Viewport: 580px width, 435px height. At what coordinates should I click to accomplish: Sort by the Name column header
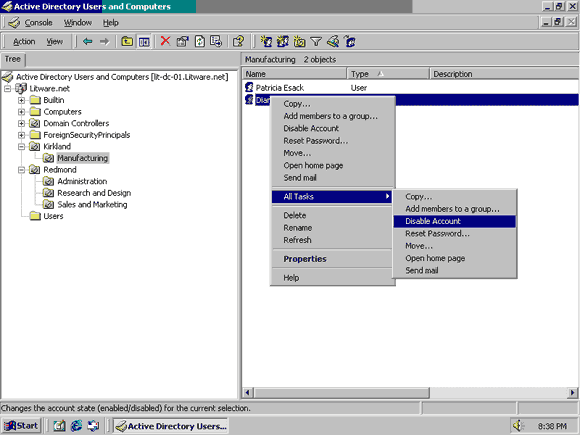(294, 74)
